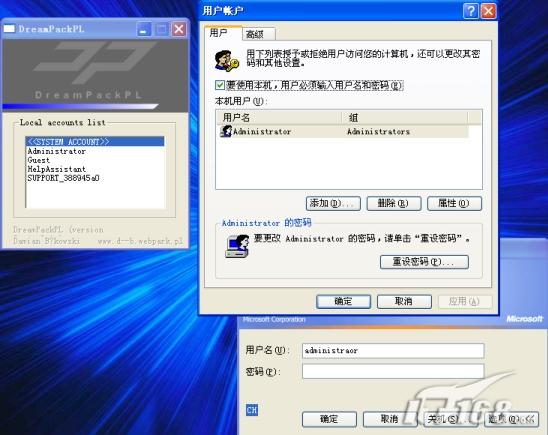
Task: Switch to the 高级 tab
Action: [x=258, y=34]
